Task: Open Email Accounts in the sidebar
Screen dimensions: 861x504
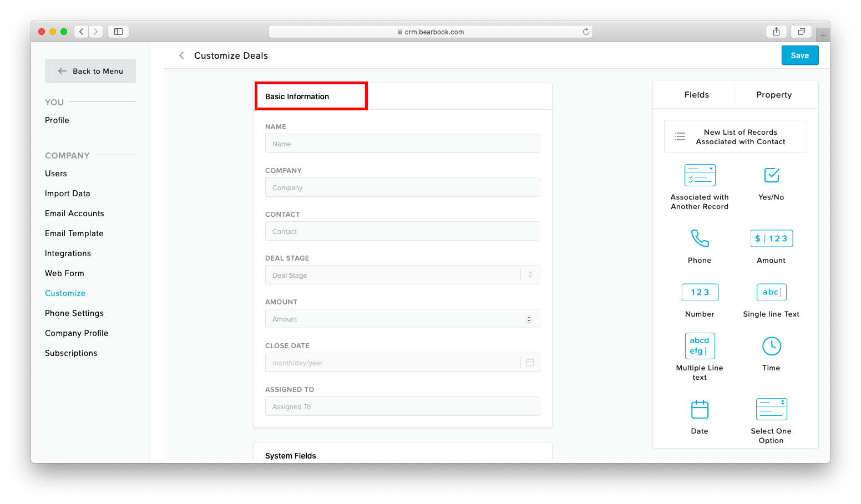Action: [x=74, y=213]
